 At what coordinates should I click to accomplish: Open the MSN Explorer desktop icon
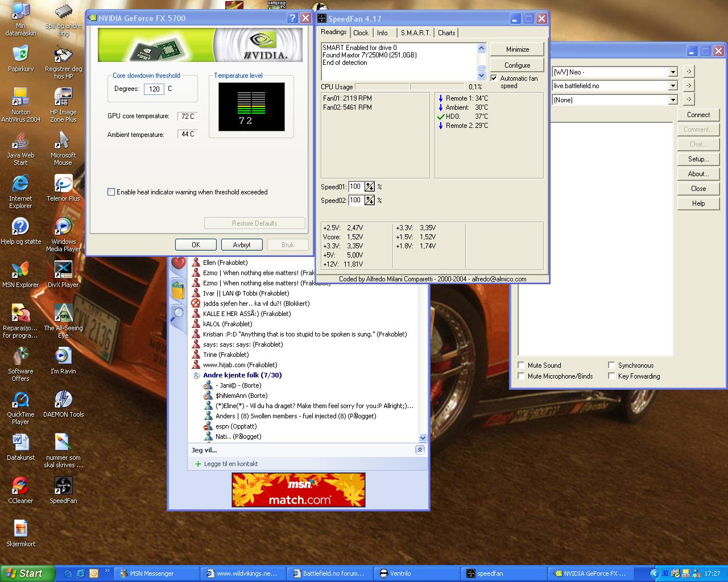point(20,275)
